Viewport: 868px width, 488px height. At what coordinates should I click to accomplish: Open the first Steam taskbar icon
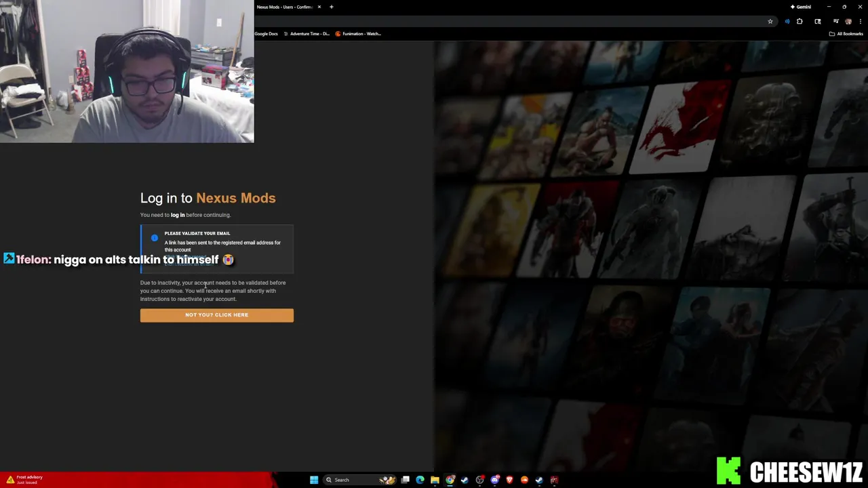pyautogui.click(x=465, y=480)
